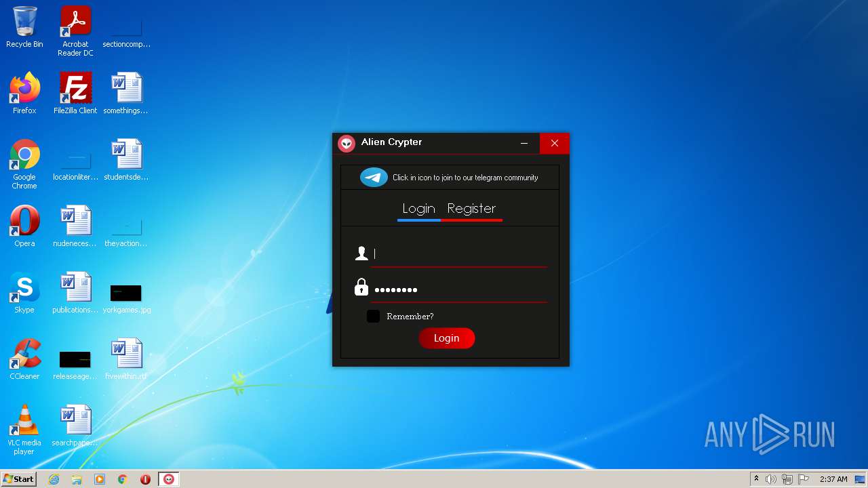Switch to the Login tab

[x=418, y=209]
